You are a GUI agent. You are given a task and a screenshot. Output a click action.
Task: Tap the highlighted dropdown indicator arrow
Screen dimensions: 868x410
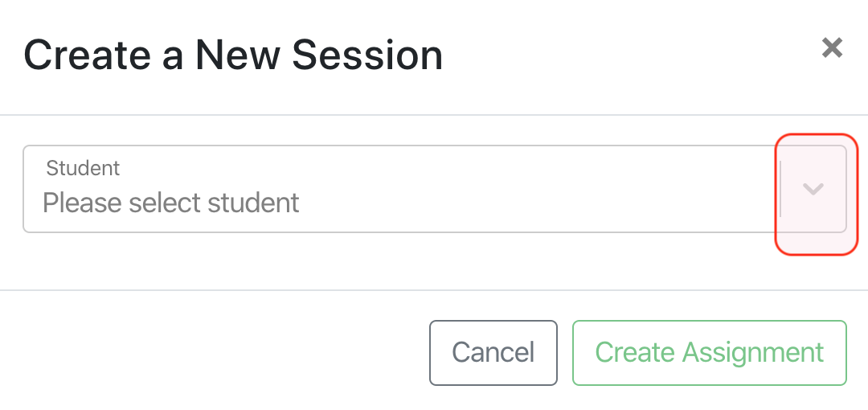[x=813, y=190]
